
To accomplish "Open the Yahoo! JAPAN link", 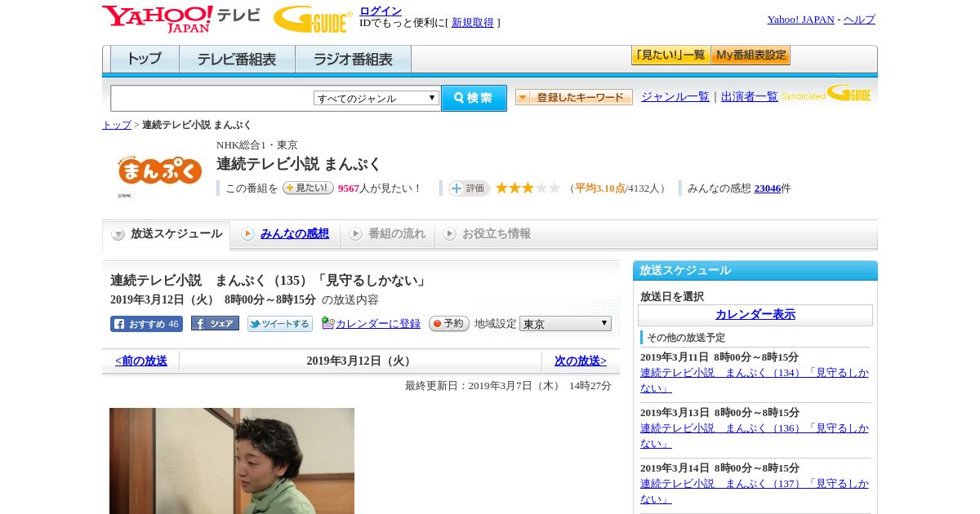I will tap(801, 19).
